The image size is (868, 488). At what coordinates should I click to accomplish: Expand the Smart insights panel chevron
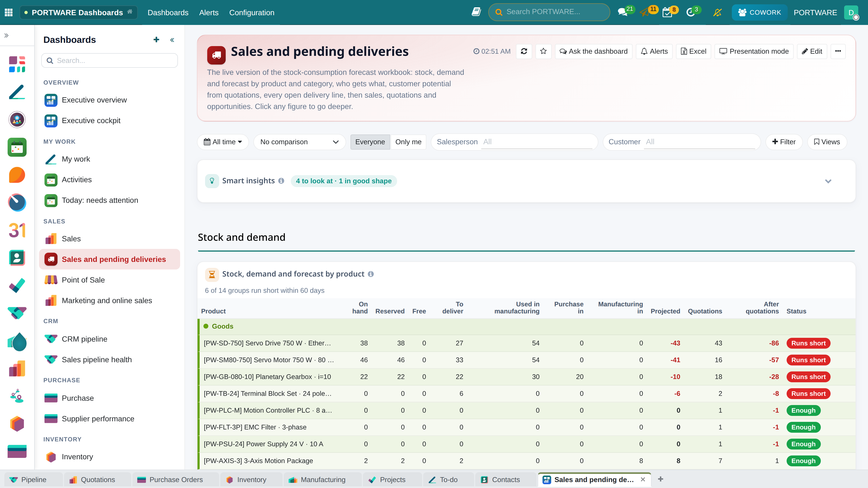point(828,181)
